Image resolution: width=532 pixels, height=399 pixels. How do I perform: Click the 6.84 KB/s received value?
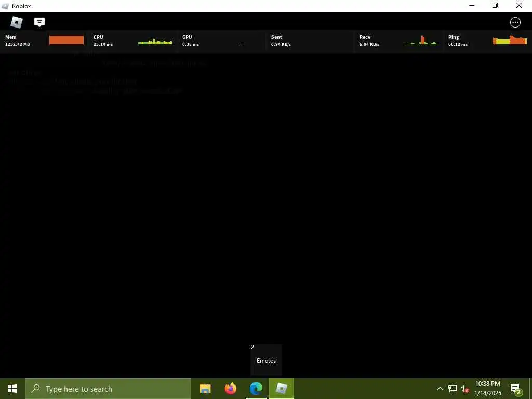369,44
